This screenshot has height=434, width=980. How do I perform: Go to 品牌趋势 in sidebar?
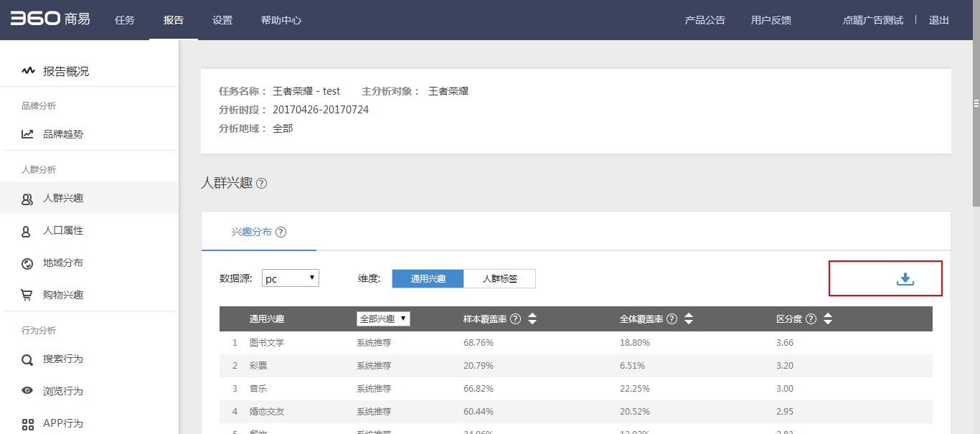click(x=63, y=134)
